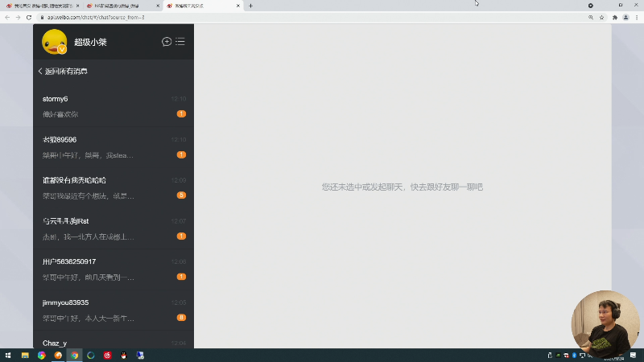Image resolution: width=644 pixels, height=362 pixels.
Task: Open the browser three-dot menu
Action: 637,17
